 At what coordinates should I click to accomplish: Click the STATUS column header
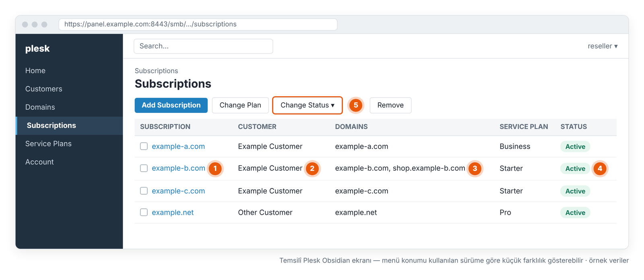point(574,127)
